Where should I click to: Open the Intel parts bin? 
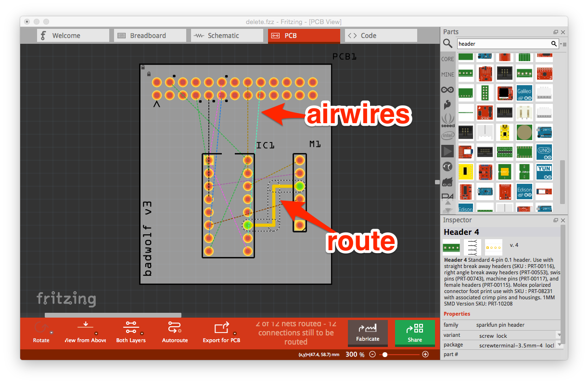click(x=447, y=136)
